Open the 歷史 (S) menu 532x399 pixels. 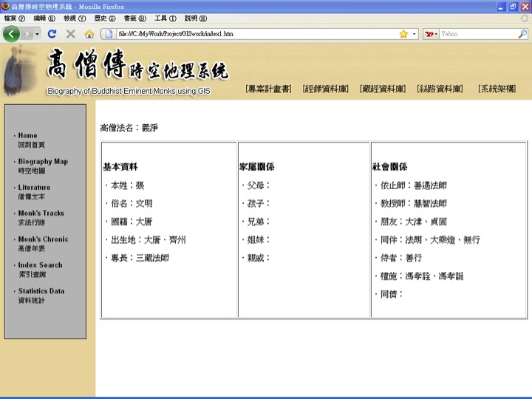pos(105,18)
